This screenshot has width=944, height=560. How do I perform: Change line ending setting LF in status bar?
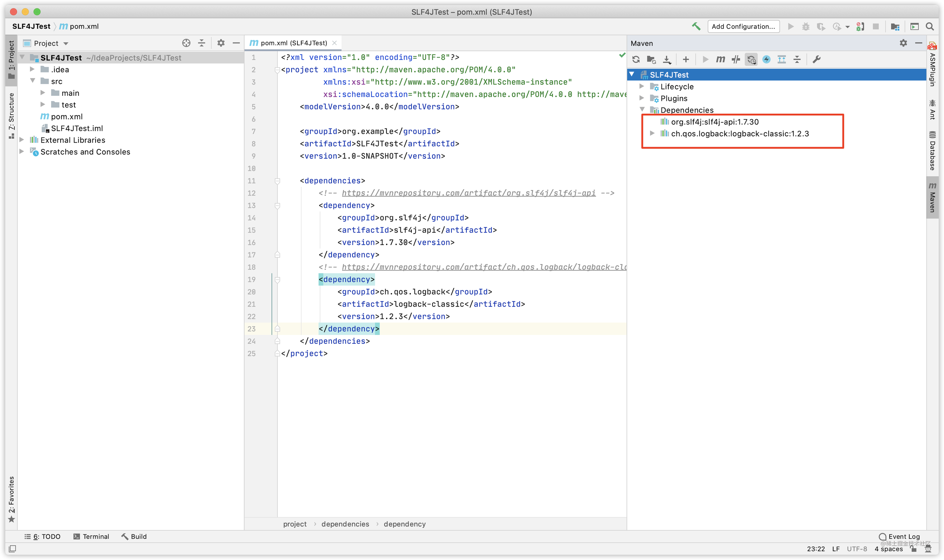(836, 549)
